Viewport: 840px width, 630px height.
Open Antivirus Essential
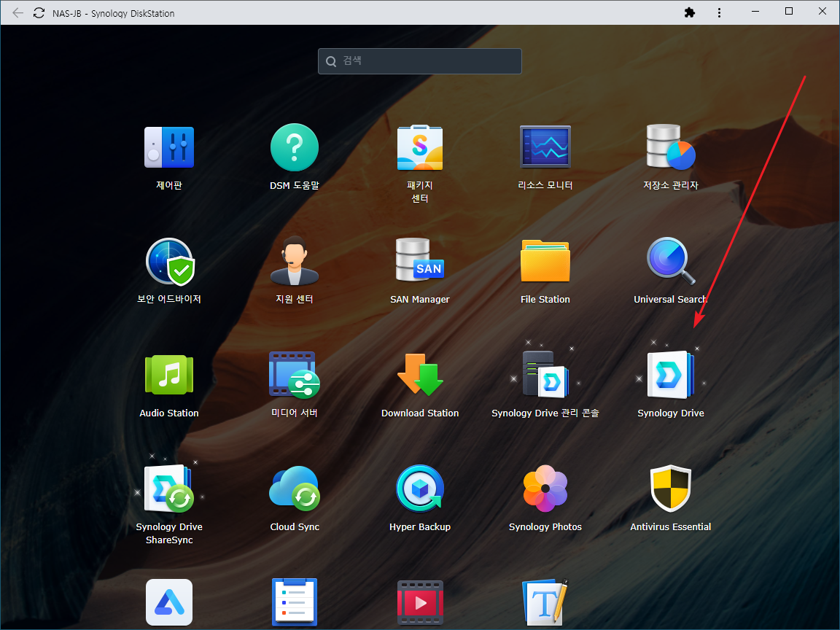[671, 489]
